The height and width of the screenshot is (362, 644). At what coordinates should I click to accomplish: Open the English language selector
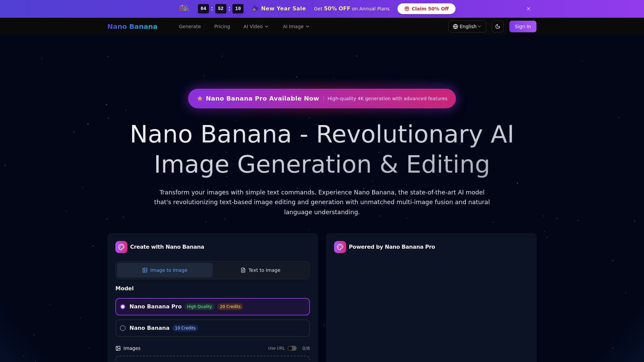click(x=467, y=26)
